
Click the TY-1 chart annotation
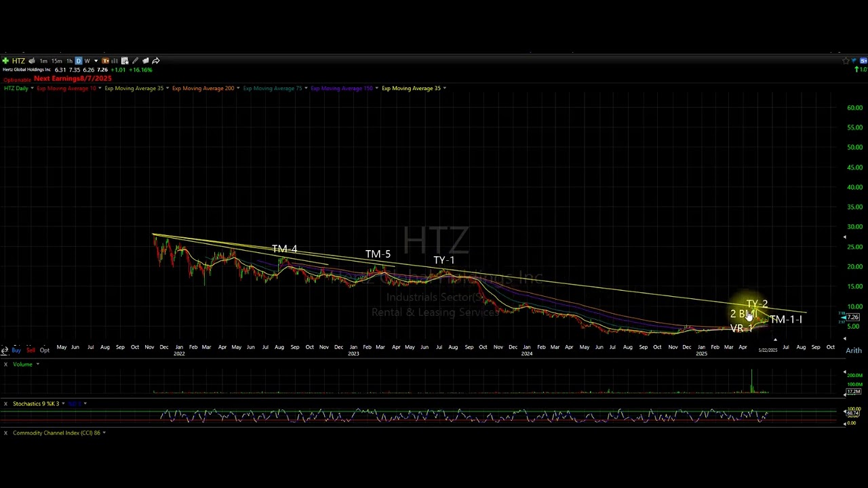pyautogui.click(x=444, y=260)
